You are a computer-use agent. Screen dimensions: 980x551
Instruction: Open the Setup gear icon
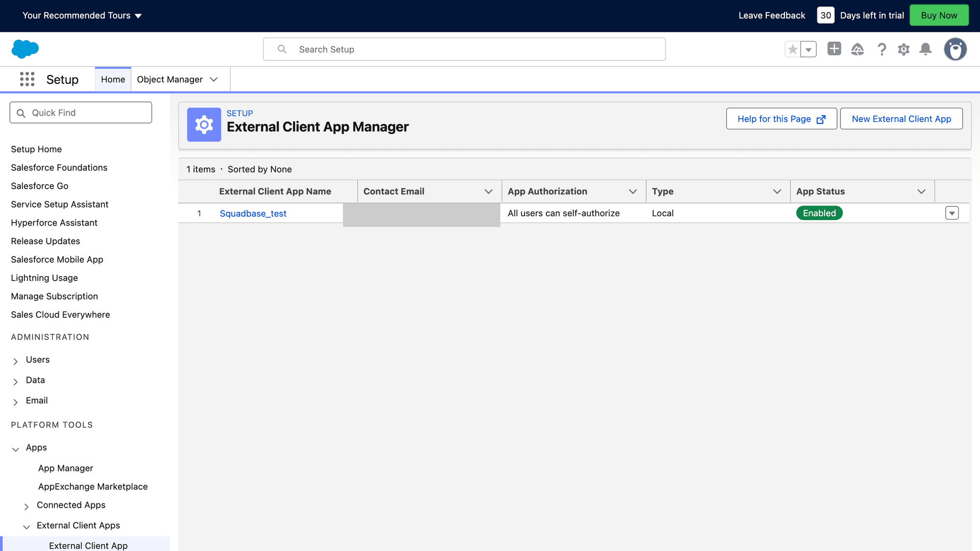coord(904,49)
